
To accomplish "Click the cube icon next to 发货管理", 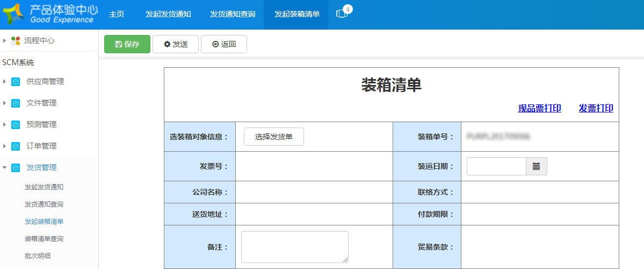I will (16, 167).
